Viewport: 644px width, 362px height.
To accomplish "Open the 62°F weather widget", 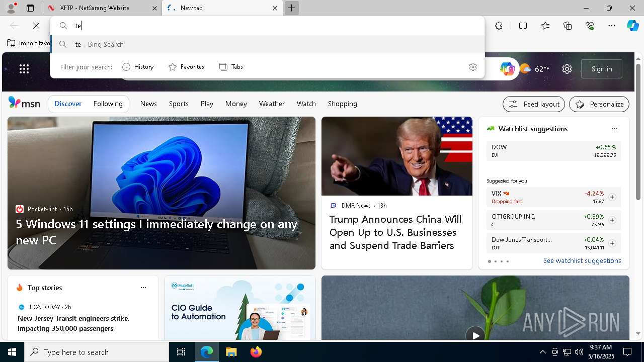I will tap(535, 69).
